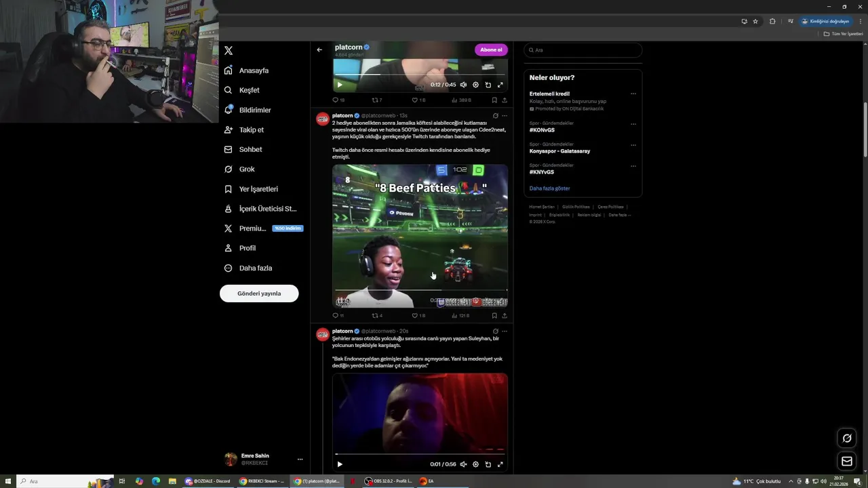The height and width of the screenshot is (488, 868).
Task: Click the Gönderi yayınla button
Action: tap(259, 293)
